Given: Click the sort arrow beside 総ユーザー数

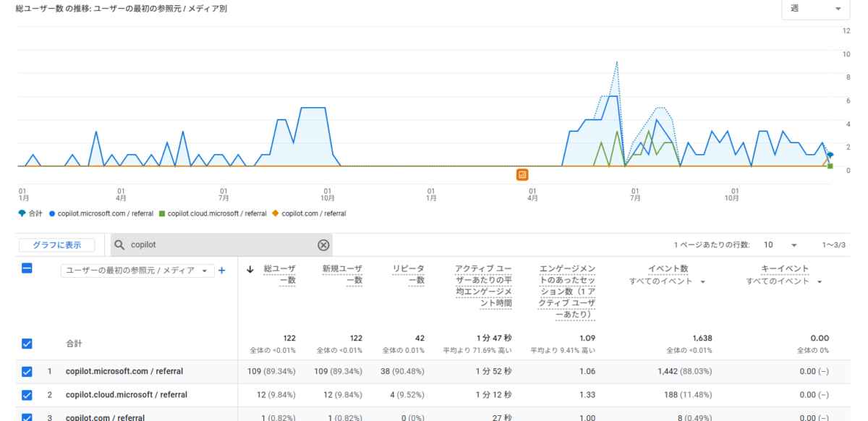Looking at the screenshot, I should pyautogui.click(x=250, y=270).
